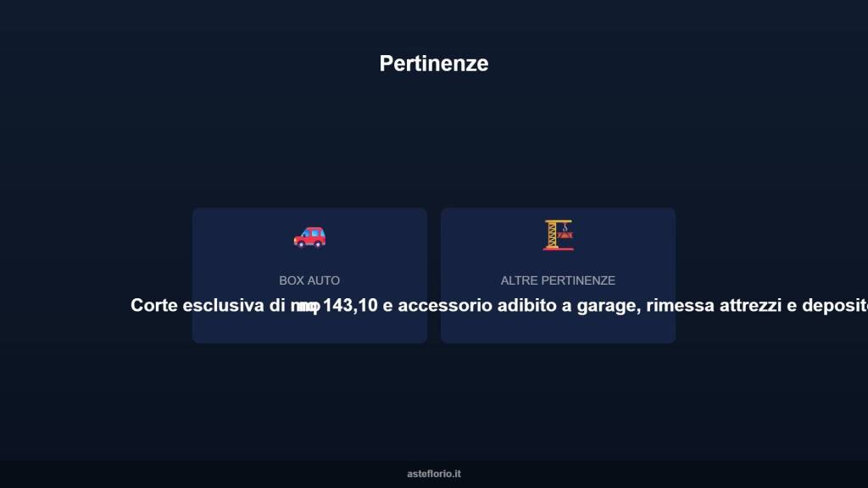Image resolution: width=868 pixels, height=488 pixels.
Task: Click the overlapped "mq" unit text
Action: 305,306
